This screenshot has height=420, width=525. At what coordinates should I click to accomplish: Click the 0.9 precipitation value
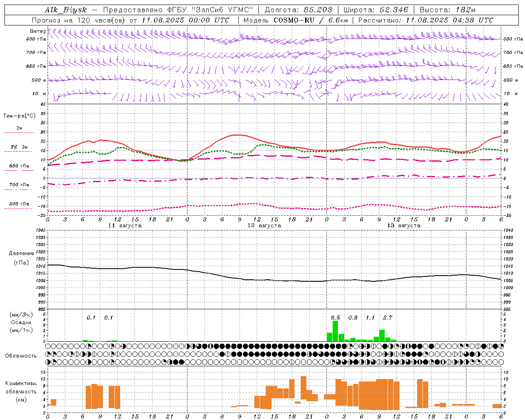point(353,317)
